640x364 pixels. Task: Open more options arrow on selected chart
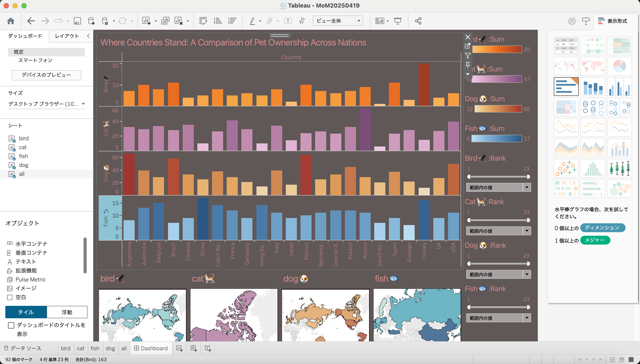point(468,74)
